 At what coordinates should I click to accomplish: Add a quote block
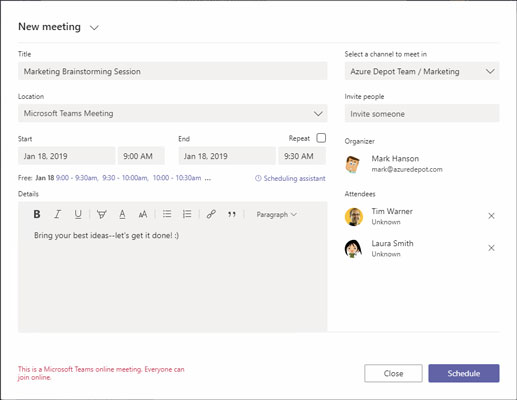[x=232, y=214]
